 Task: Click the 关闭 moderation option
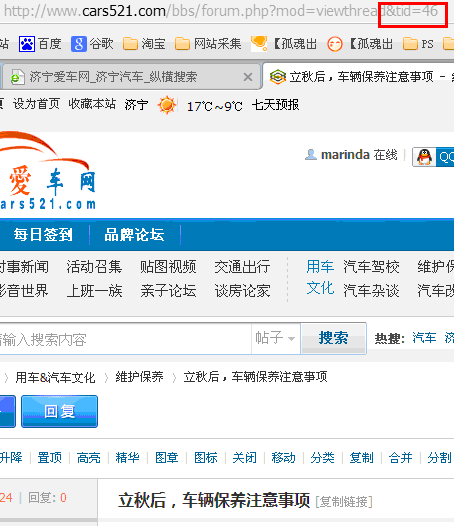pos(245,458)
